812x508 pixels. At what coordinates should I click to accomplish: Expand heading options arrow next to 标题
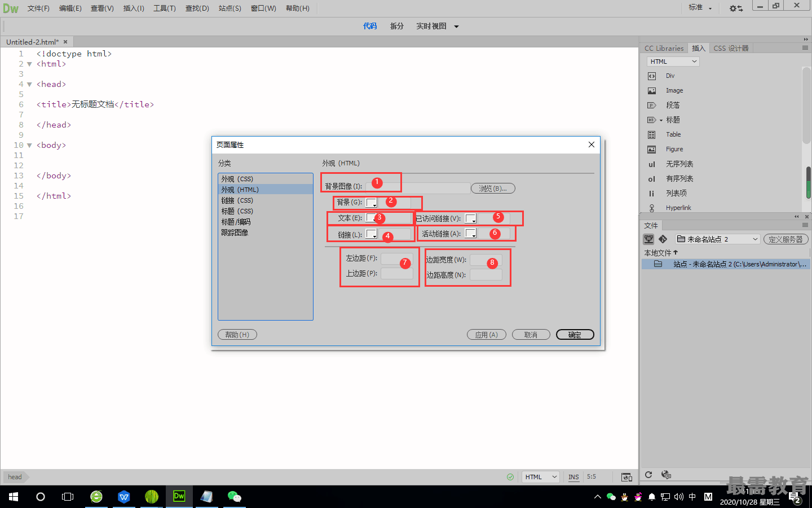click(661, 120)
